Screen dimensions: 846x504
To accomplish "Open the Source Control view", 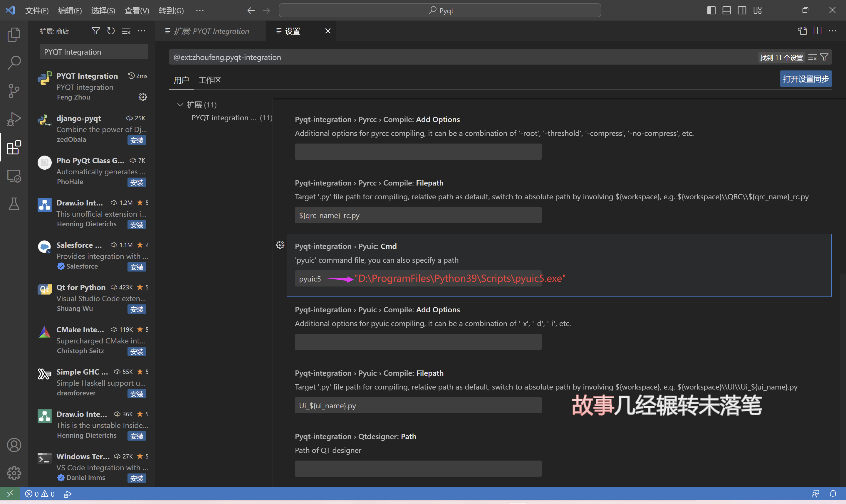I will [x=14, y=91].
